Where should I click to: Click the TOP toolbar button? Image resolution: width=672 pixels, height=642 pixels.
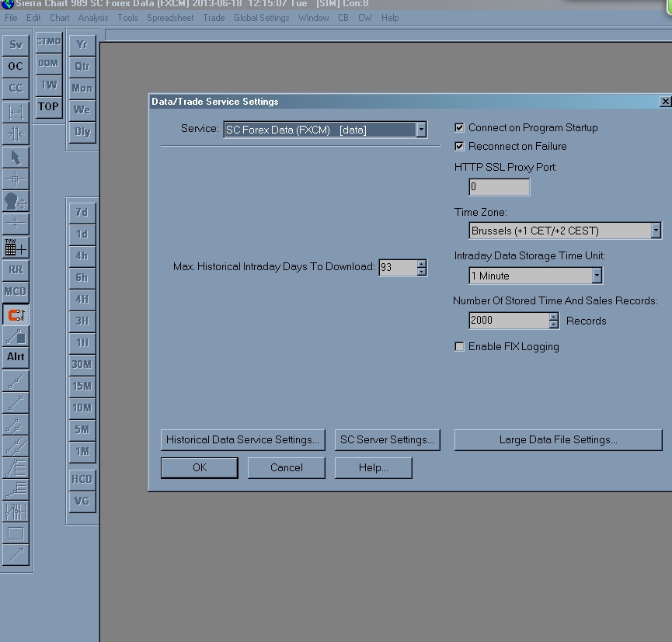coord(49,106)
